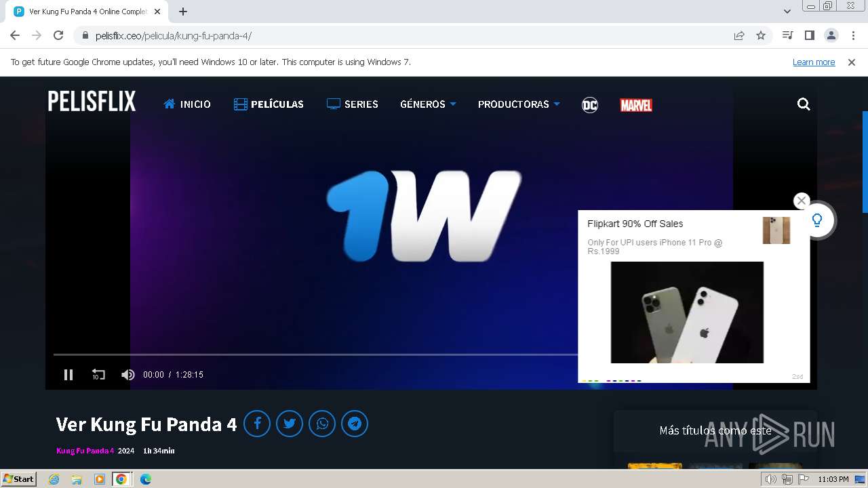
Task: Open Chrome media control icon
Action: [787, 36]
